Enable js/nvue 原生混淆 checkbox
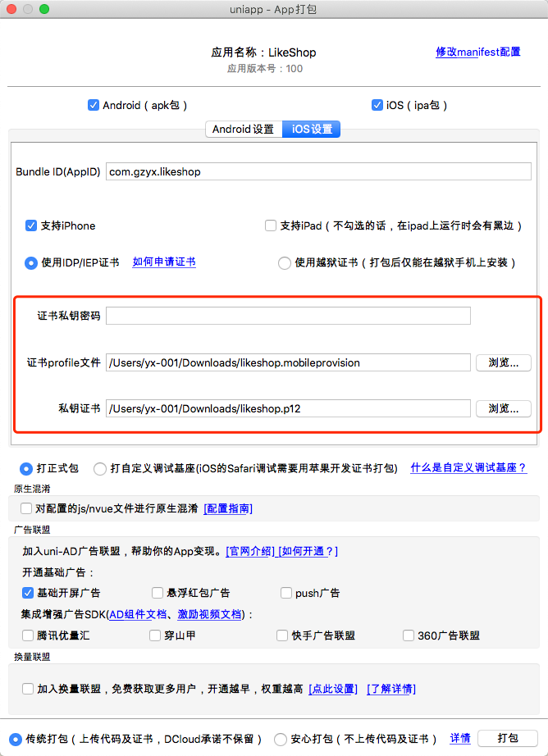 (x=26, y=508)
